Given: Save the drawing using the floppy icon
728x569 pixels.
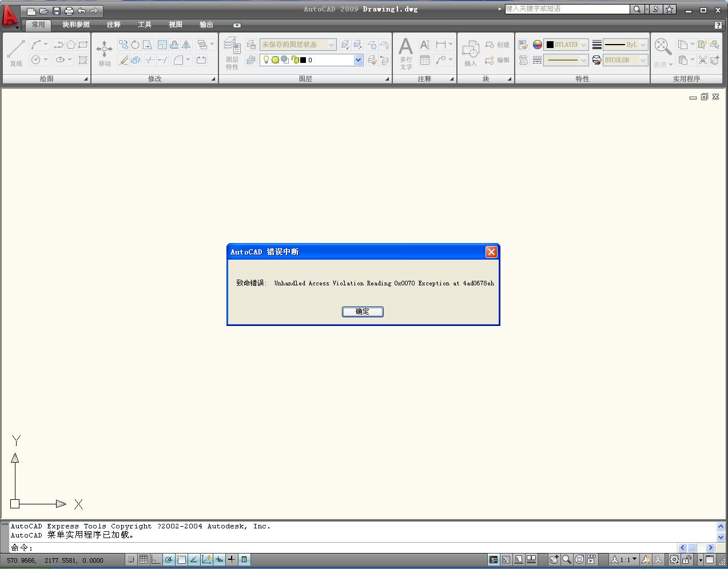Looking at the screenshot, I should (57, 11).
